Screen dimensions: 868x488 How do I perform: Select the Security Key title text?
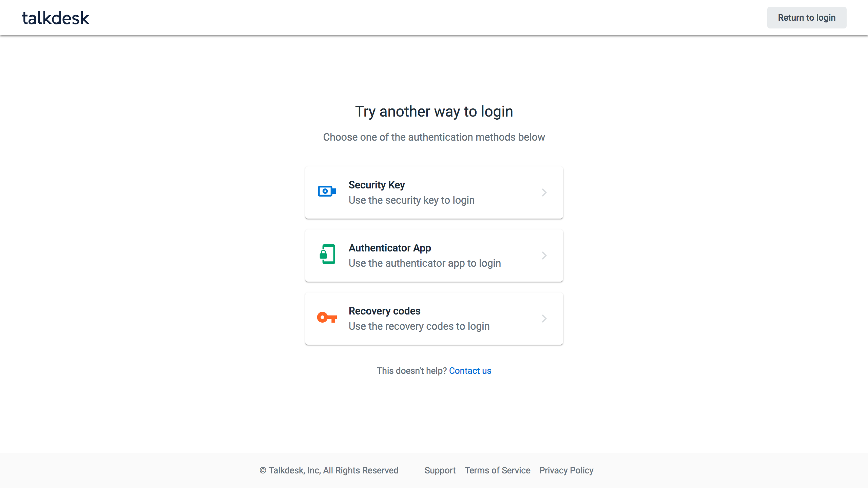(377, 185)
